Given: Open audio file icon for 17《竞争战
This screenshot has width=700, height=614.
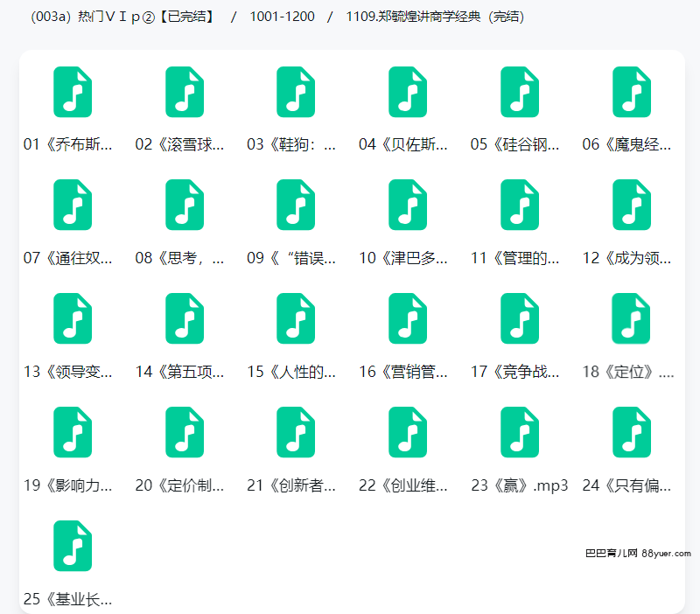Looking at the screenshot, I should [x=520, y=318].
